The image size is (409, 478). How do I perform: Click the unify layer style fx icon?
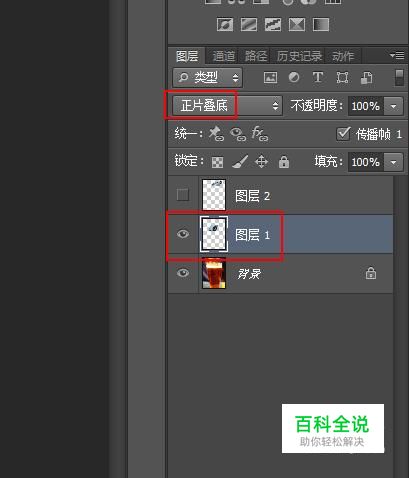point(260,134)
